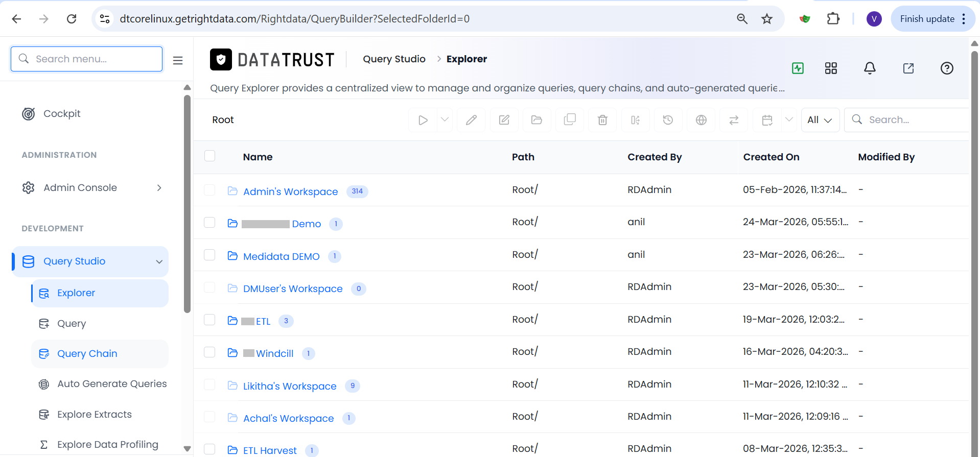Open the notifications bell icon
Screen dimensions: 980x457
[870, 68]
